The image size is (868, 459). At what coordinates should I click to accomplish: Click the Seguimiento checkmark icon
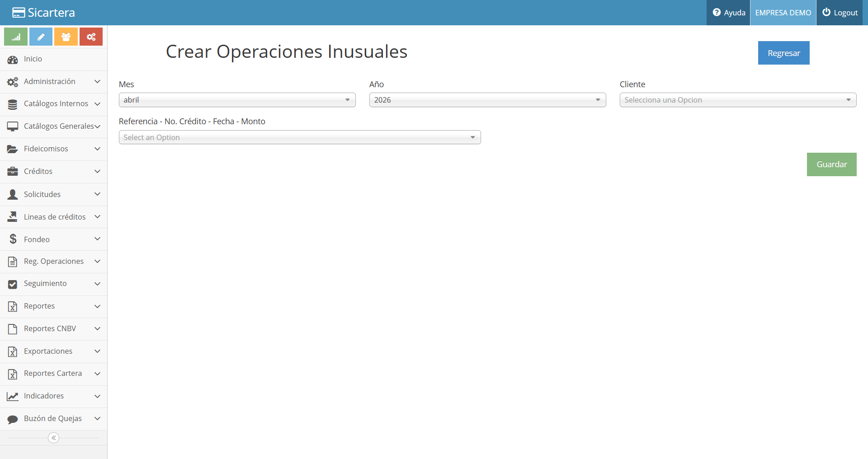[13, 284]
